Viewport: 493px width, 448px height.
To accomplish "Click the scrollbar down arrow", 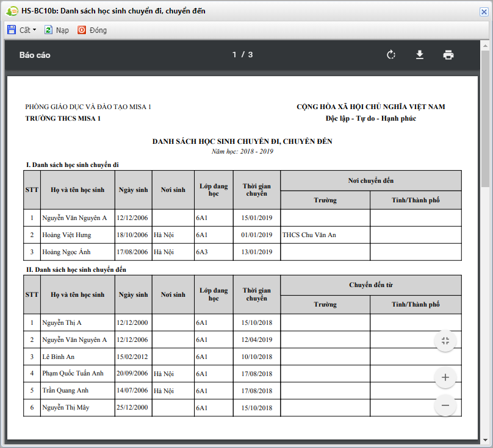I will (485, 440).
